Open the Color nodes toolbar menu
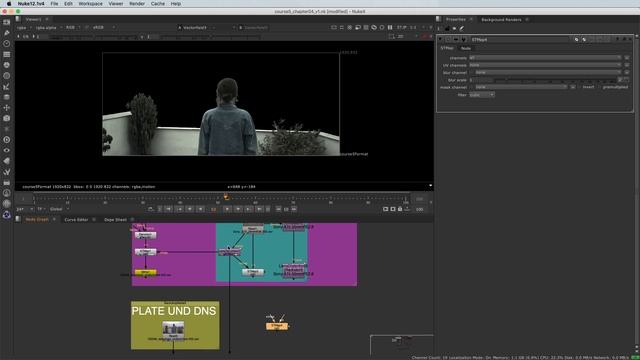Screen dimensions: 640x360 pos(7,65)
